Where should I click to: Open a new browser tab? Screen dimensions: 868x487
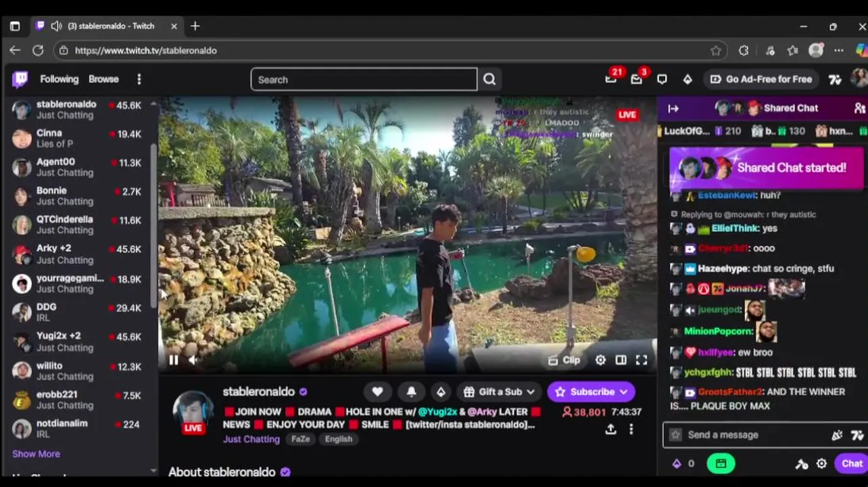(195, 26)
